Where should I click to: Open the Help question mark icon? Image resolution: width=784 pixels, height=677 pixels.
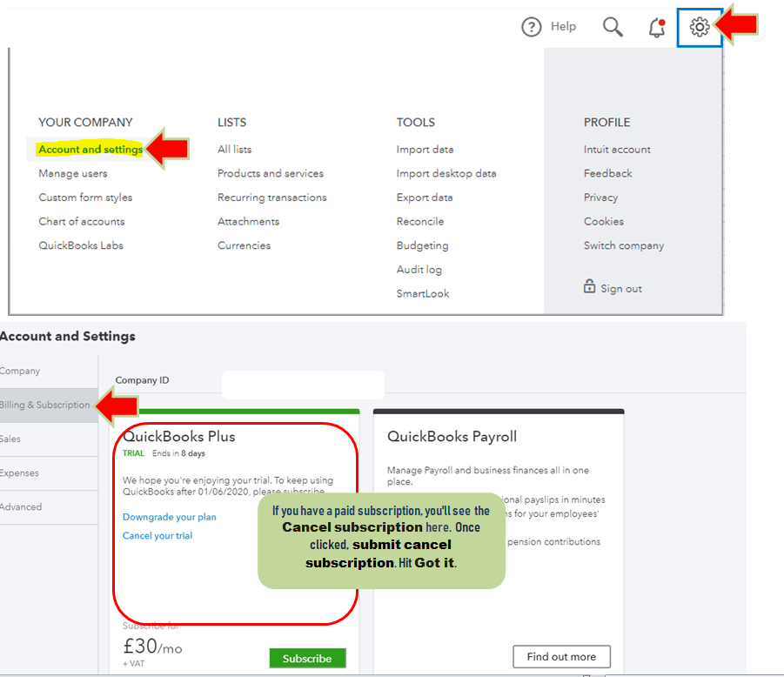click(x=531, y=26)
